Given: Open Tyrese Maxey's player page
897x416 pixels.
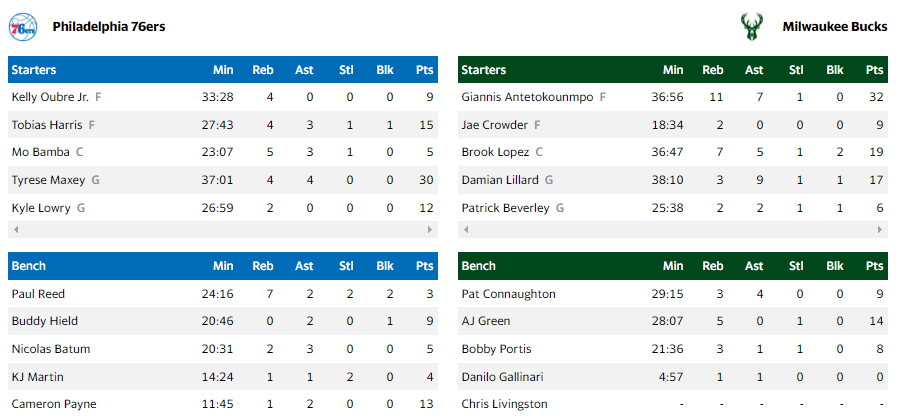Looking at the screenshot, I should [x=47, y=180].
